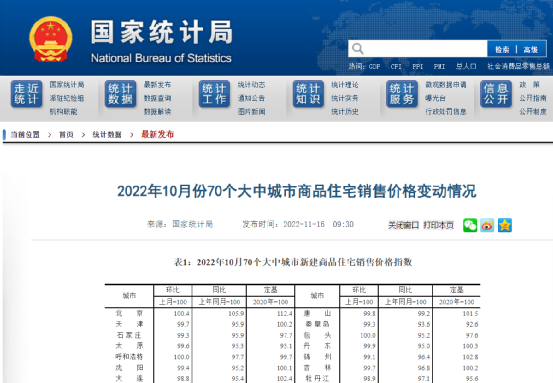Open 行政处罚信息 menu link
Viewport: 553px width, 383px height.
tap(446, 111)
